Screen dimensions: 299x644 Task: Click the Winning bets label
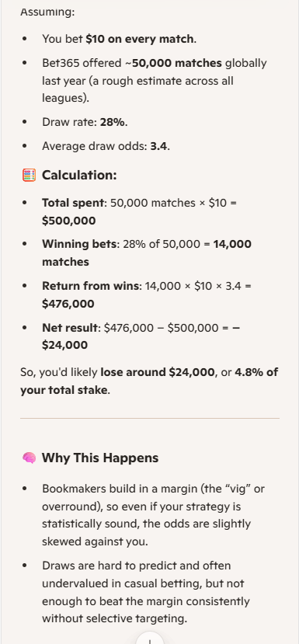[x=79, y=244]
